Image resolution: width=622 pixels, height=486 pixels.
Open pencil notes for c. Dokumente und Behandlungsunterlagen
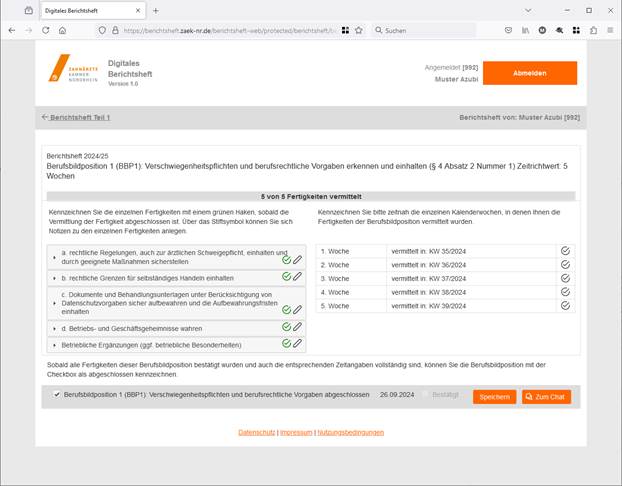coord(298,309)
